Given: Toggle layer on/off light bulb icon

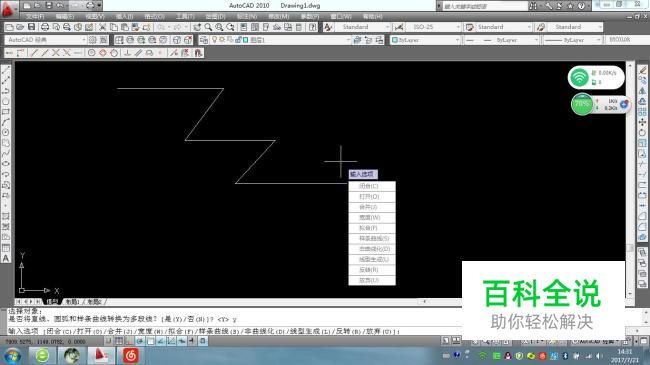Looking at the screenshot, I should click(x=215, y=40).
